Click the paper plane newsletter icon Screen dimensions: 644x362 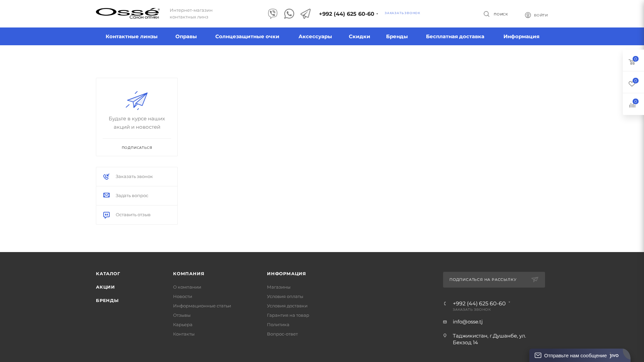click(137, 101)
